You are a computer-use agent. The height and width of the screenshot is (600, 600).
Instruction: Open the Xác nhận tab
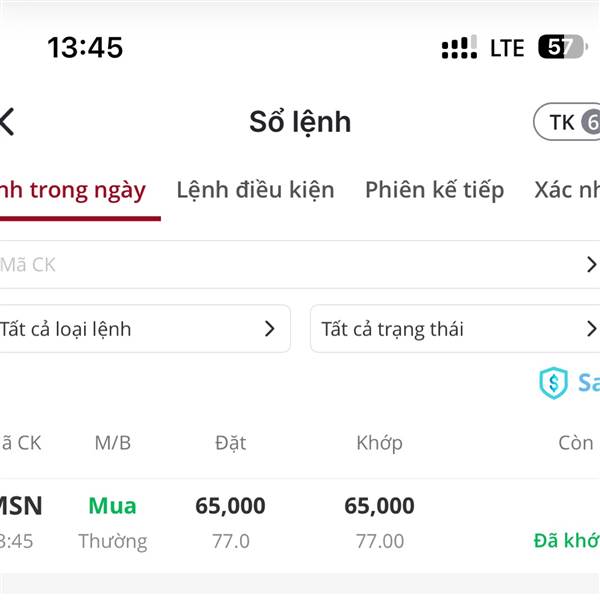click(x=567, y=190)
